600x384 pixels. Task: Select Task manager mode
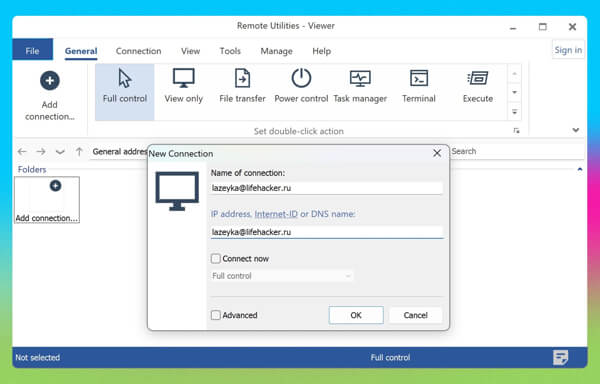[360, 92]
